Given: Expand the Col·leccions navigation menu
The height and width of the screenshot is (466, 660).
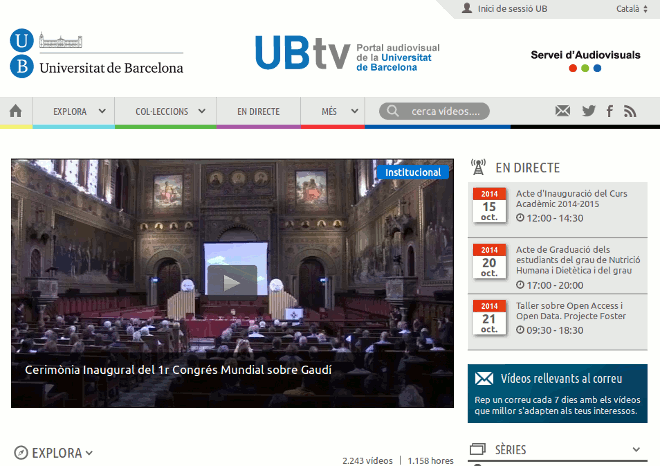Looking at the screenshot, I should [166, 112].
